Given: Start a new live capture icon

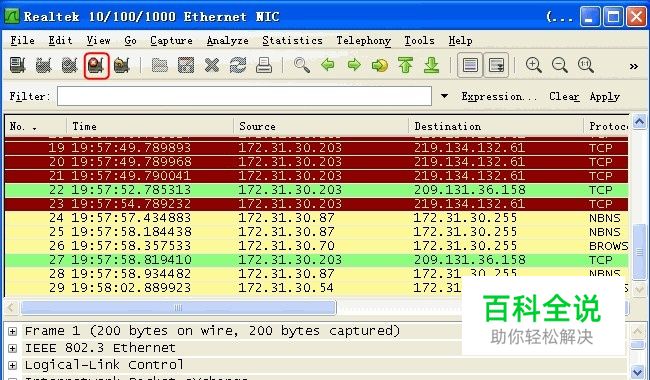Looking at the screenshot, I should click(70, 65).
